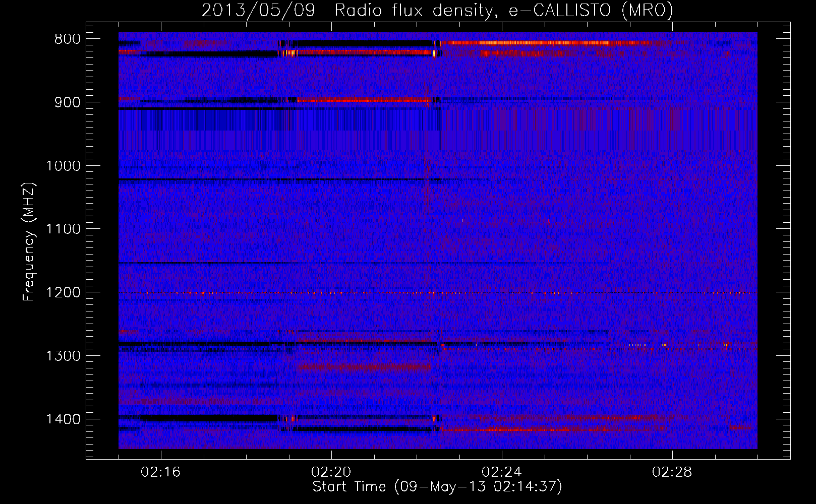Click the 1400 frequency axis label

point(63,419)
